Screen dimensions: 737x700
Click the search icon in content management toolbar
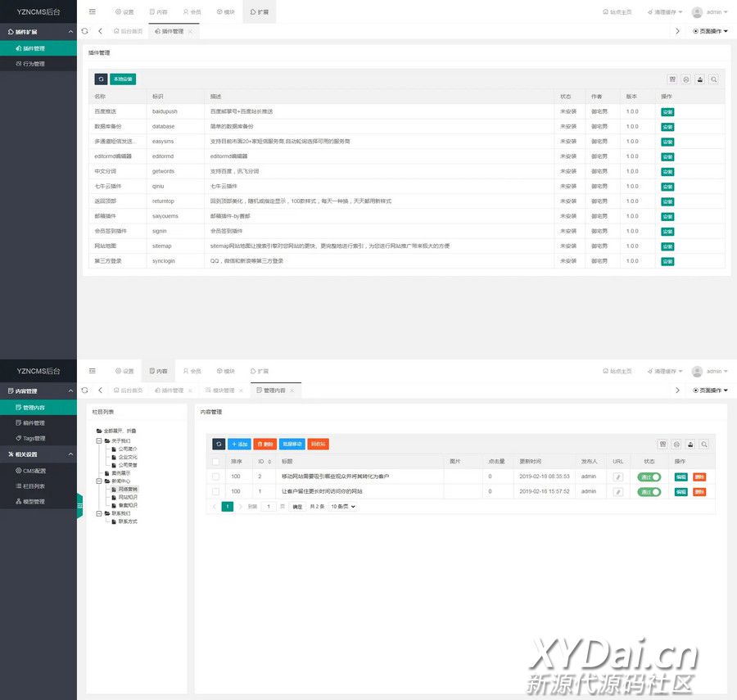click(703, 445)
